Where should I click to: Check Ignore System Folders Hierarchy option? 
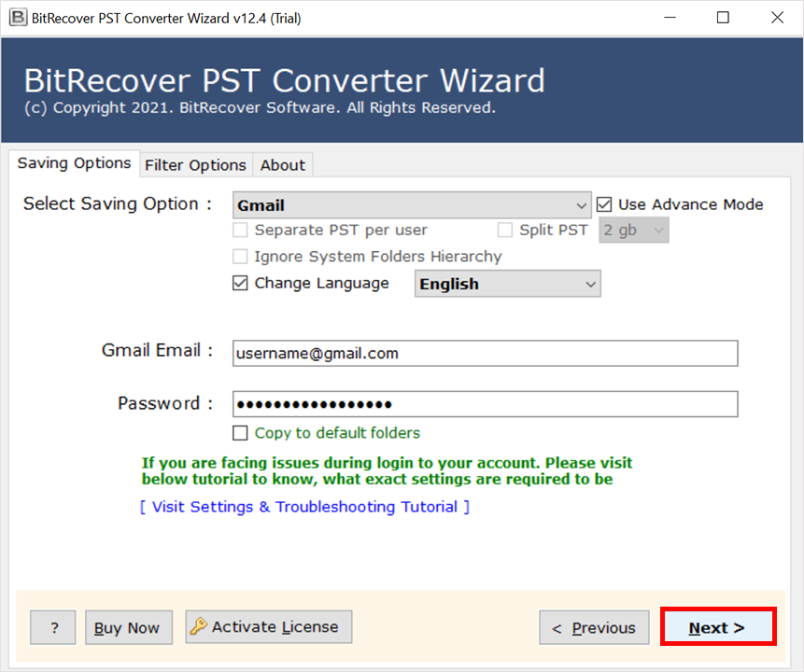240,257
